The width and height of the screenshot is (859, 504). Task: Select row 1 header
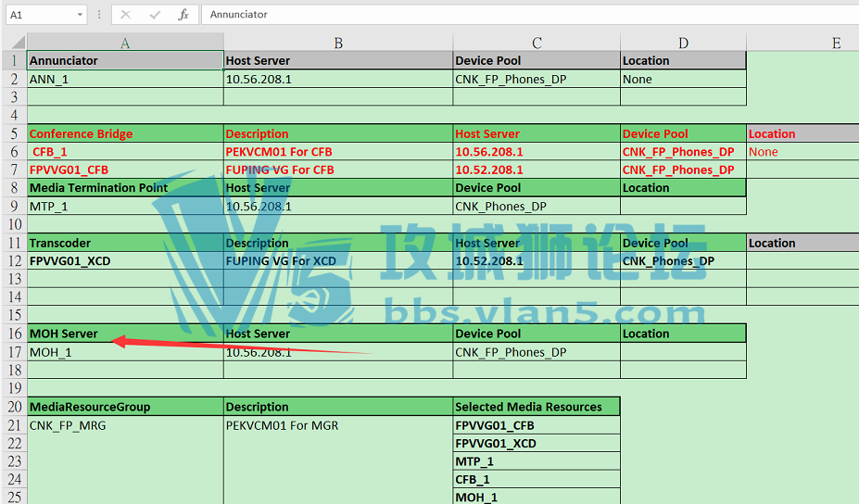point(14,61)
